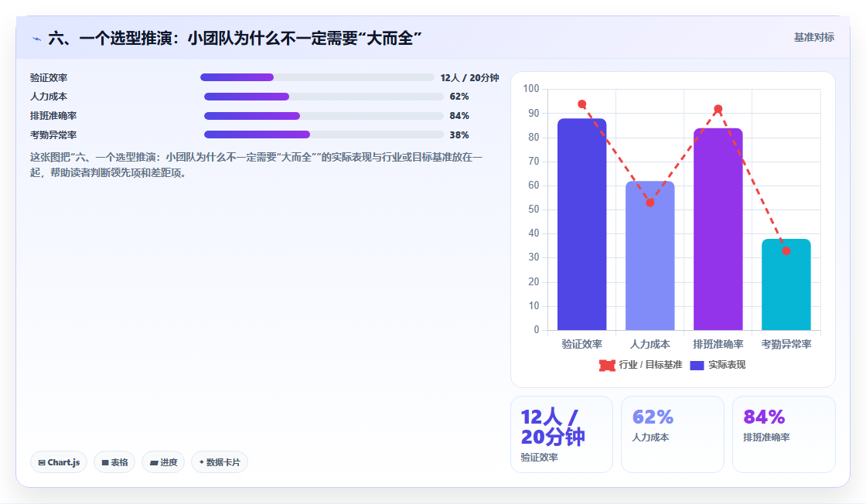Click the 验证效率 progress bar
The height and width of the screenshot is (504, 866).
pyautogui.click(x=317, y=77)
